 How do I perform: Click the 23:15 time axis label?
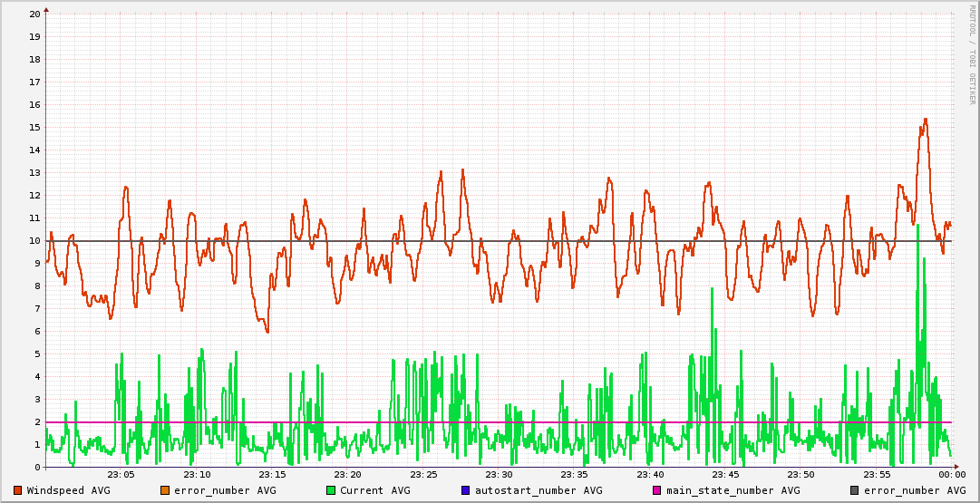[272, 475]
